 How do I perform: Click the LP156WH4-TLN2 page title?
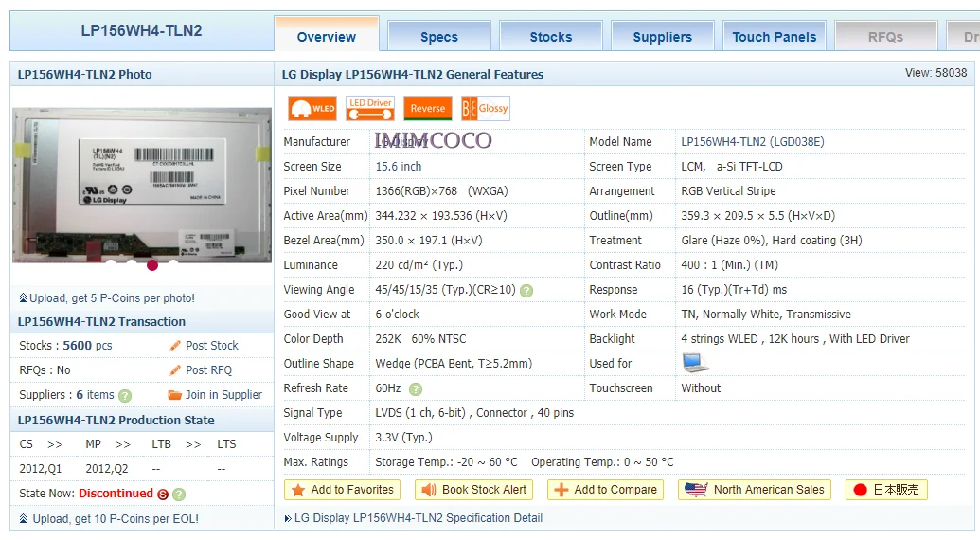[142, 30]
